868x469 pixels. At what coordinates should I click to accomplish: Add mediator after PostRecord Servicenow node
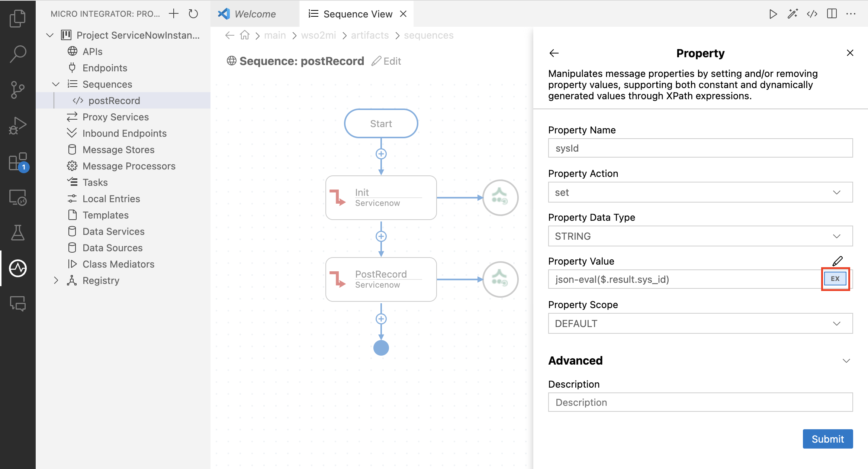click(x=381, y=319)
